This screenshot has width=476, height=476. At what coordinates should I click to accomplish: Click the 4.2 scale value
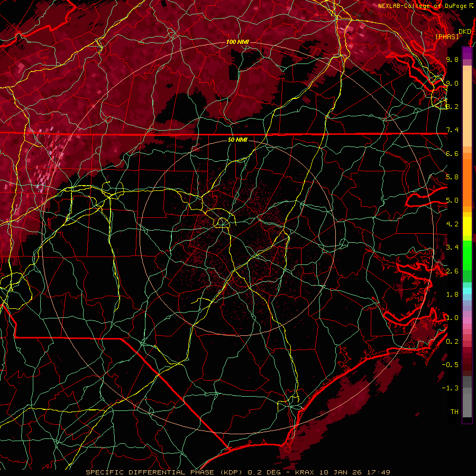[452, 224]
